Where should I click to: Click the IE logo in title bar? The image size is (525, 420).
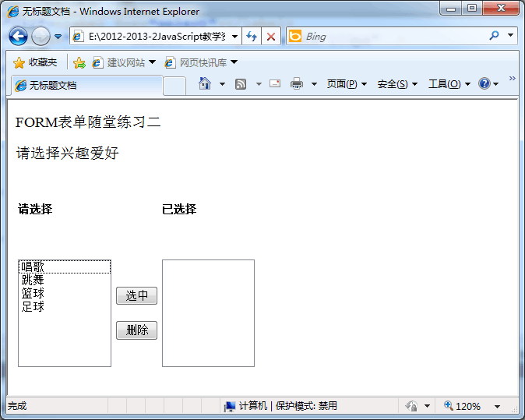(x=13, y=12)
